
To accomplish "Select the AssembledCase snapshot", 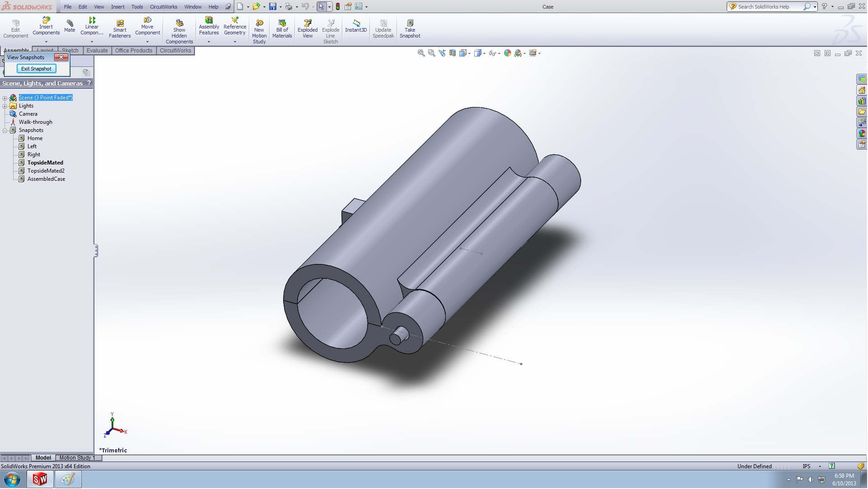I will pyautogui.click(x=46, y=179).
